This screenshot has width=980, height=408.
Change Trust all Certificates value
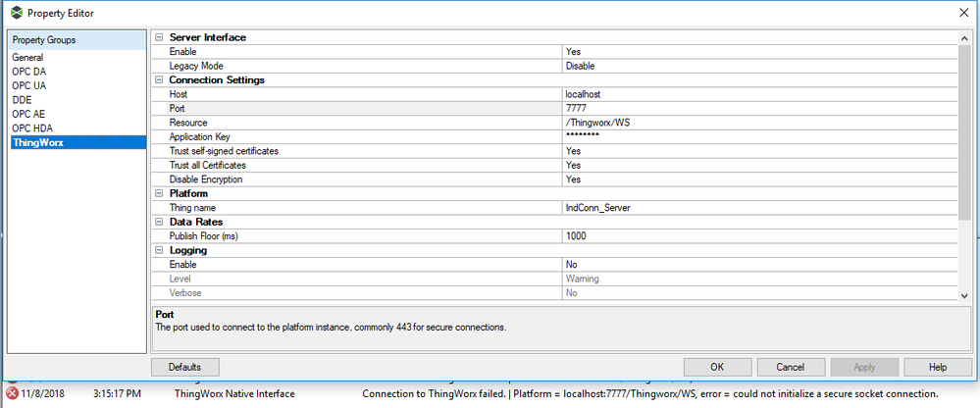[x=759, y=166]
